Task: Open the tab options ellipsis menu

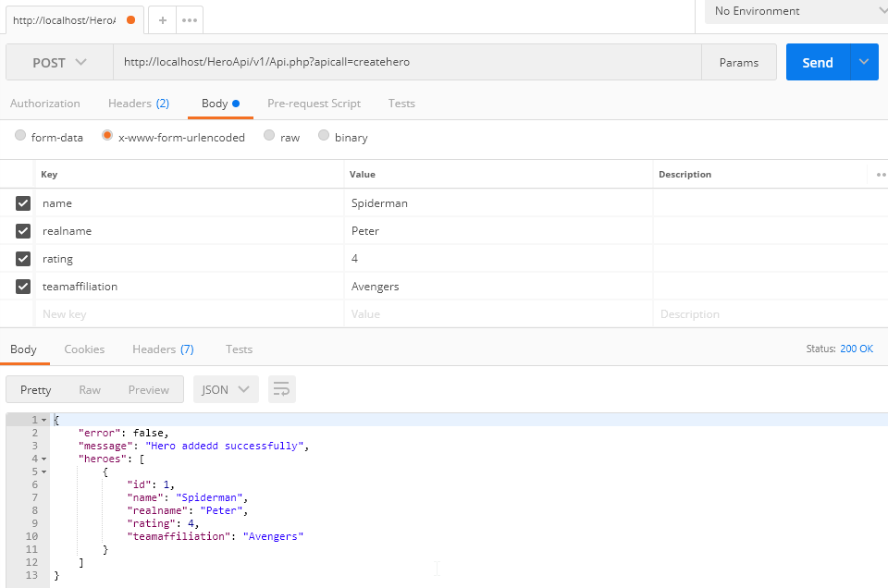Action: tap(189, 19)
